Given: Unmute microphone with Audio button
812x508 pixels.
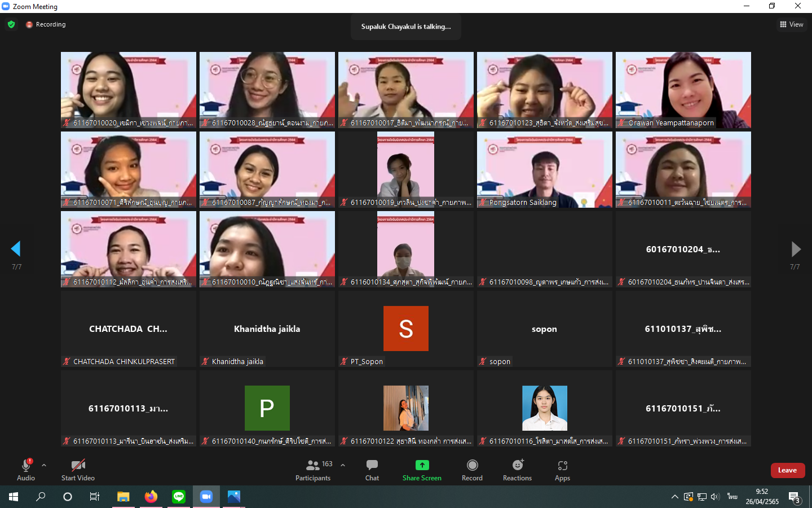Looking at the screenshot, I should pyautogui.click(x=26, y=469).
